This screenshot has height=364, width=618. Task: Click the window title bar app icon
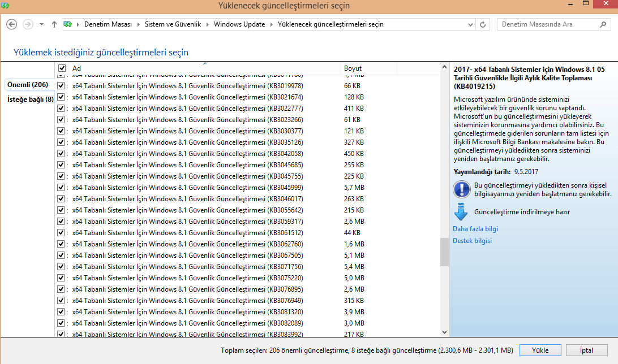click(x=5, y=6)
